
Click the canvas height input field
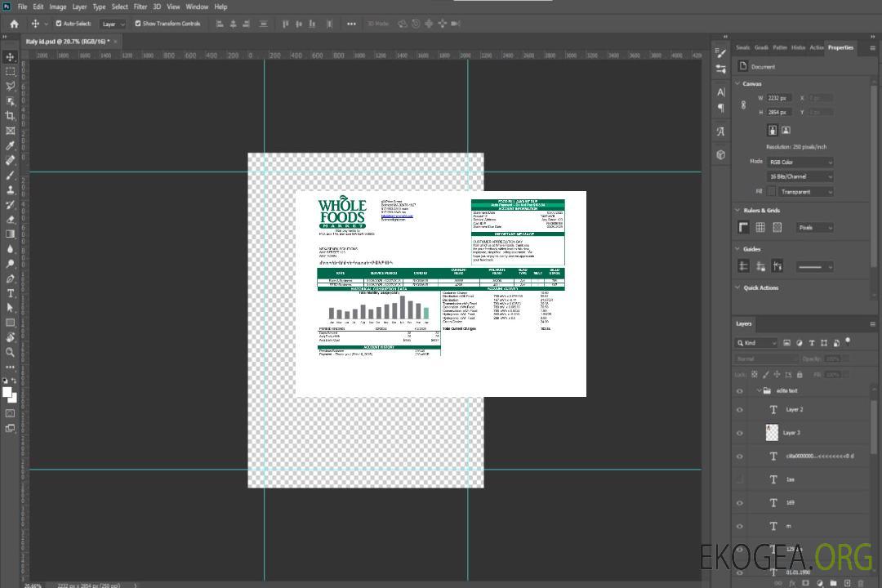(x=779, y=113)
